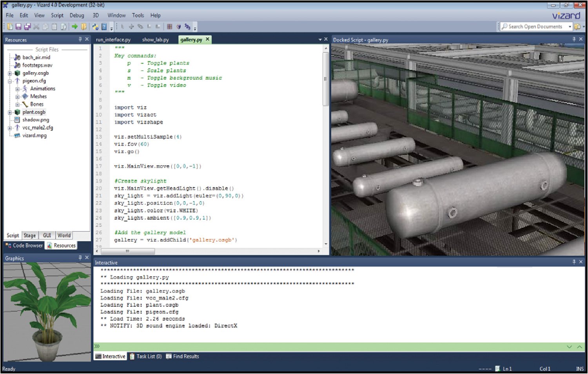This screenshot has height=374, width=588.
Task: Select the GUI tab in Resources
Action: click(x=47, y=235)
